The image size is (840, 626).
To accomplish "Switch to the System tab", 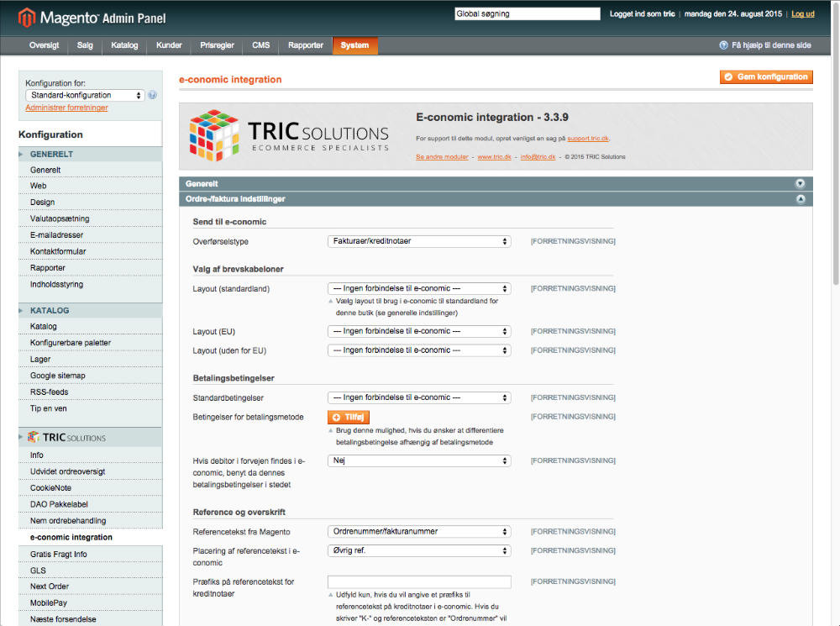I will (354, 45).
